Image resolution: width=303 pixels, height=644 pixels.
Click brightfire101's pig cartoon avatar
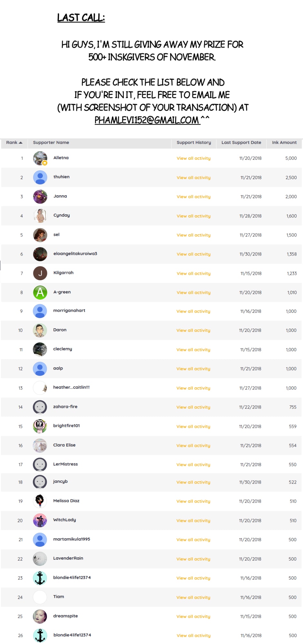pos(40,426)
